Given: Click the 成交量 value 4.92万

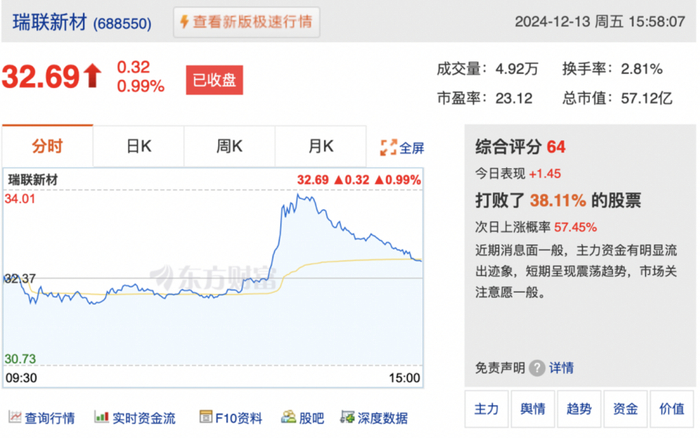Looking at the screenshot, I should coord(517,69).
